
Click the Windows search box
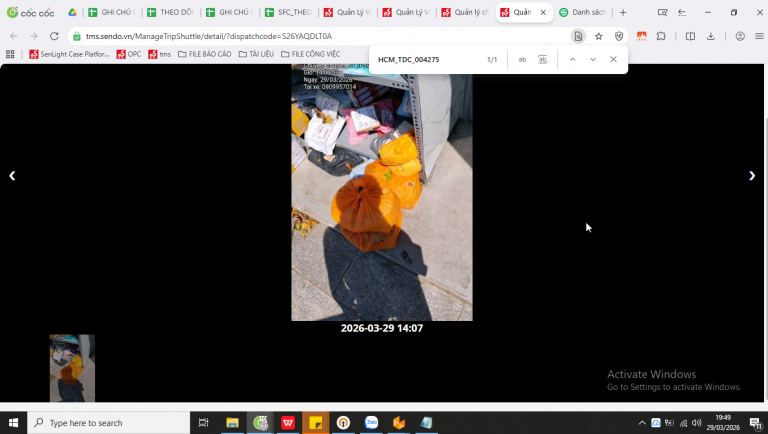click(109, 423)
